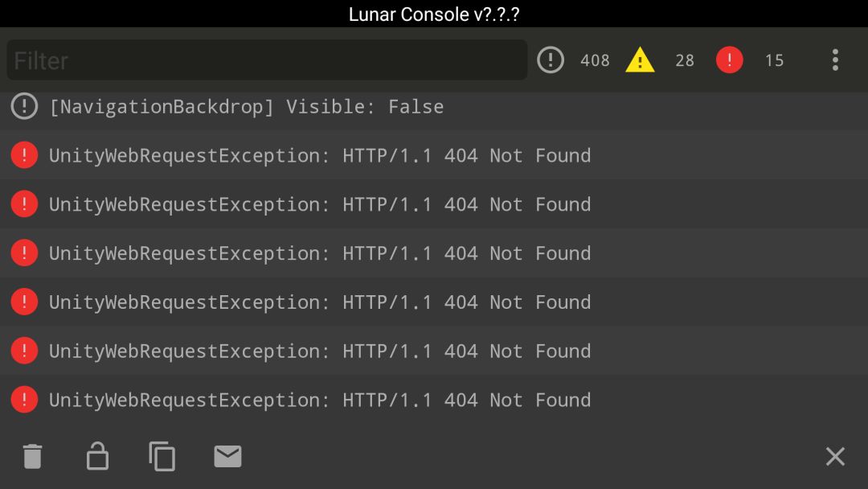Click the 15 errors count
This screenshot has width=868, height=489.
[x=775, y=60]
